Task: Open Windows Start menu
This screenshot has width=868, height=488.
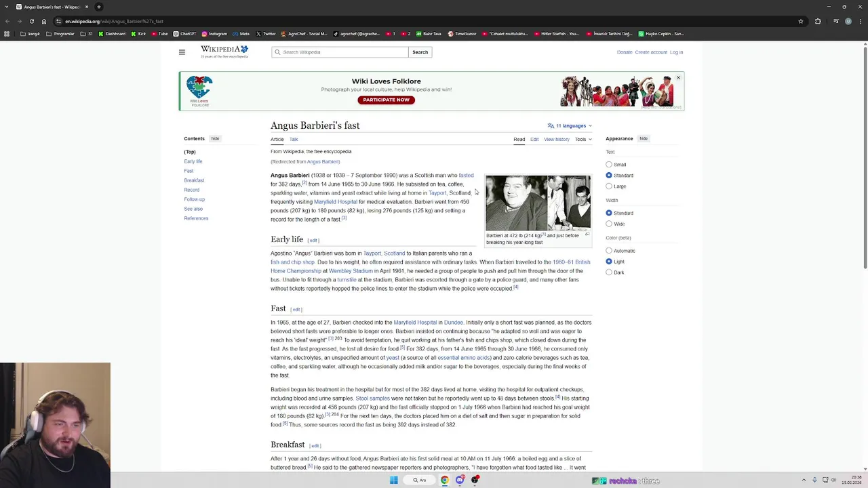Action: click(x=393, y=480)
